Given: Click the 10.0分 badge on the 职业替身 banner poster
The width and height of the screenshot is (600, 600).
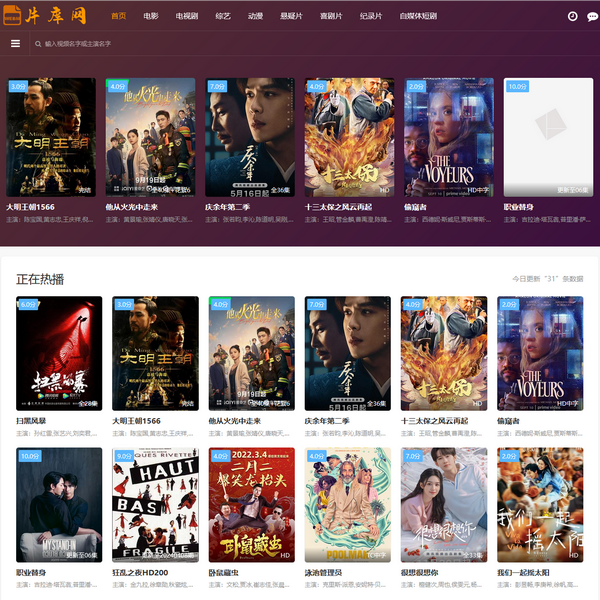Looking at the screenshot, I should (516, 86).
